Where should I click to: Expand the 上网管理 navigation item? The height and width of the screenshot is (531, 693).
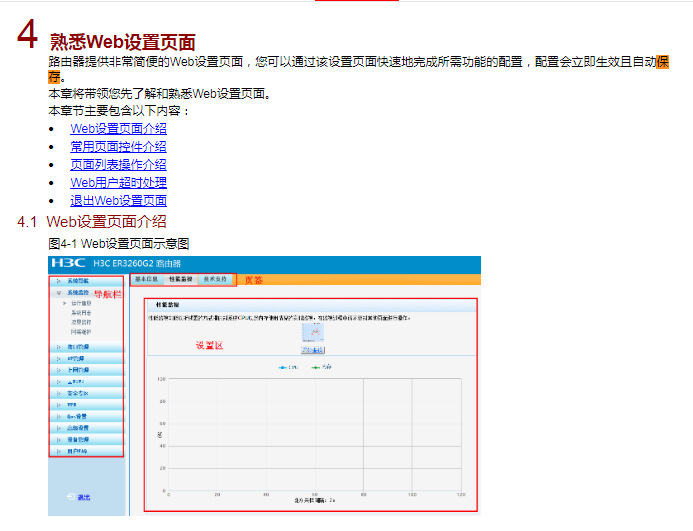tap(86, 370)
